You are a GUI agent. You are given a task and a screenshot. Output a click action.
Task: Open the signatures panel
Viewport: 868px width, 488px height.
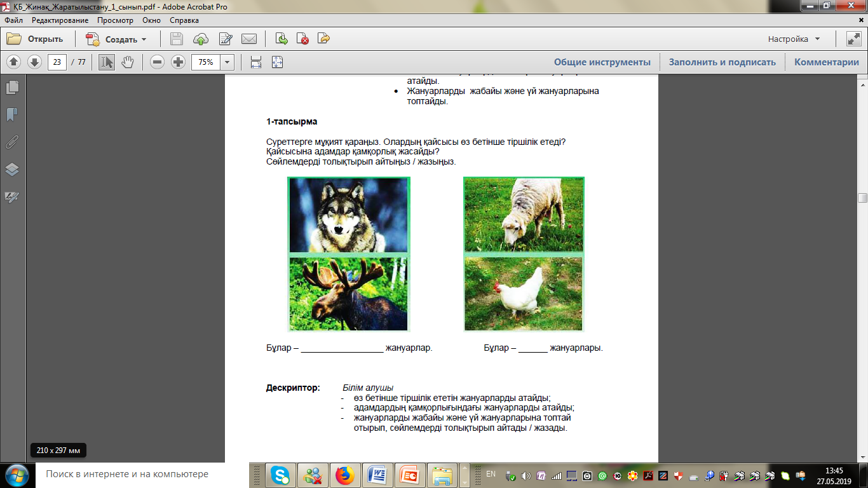tap(12, 197)
